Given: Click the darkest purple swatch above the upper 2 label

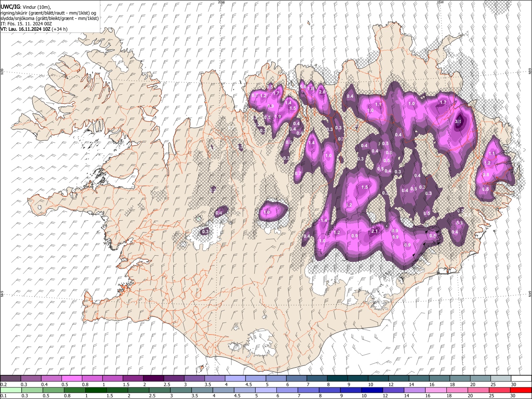Looking at the screenshot, I should coord(153,378).
